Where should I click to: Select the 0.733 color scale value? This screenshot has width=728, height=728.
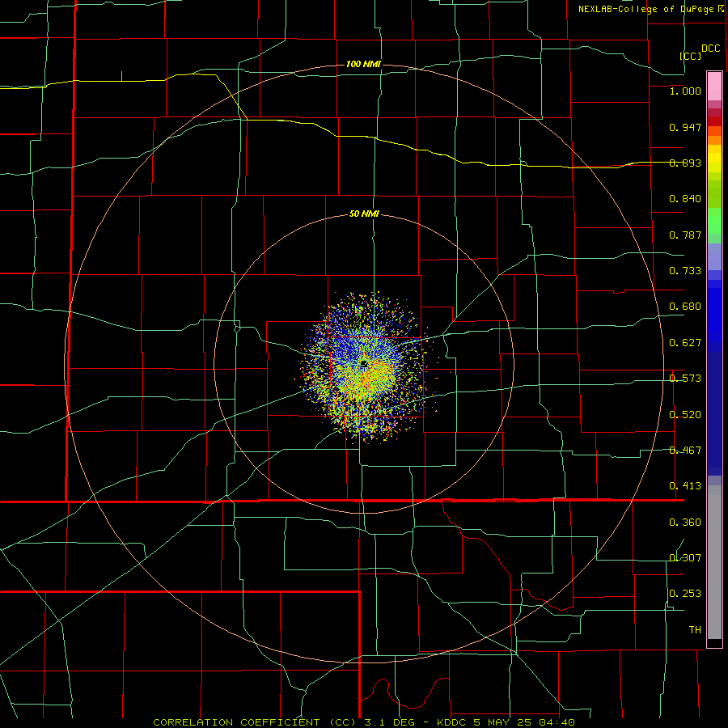(x=685, y=271)
